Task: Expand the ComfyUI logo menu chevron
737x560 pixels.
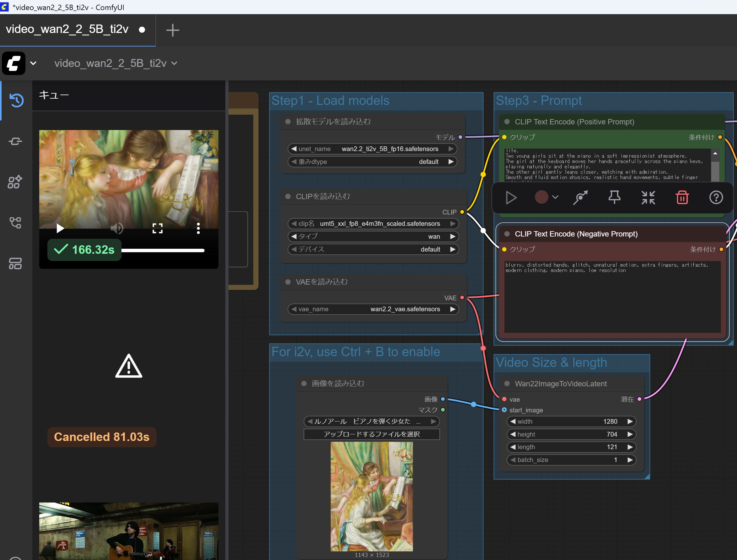Action: pos(33,63)
